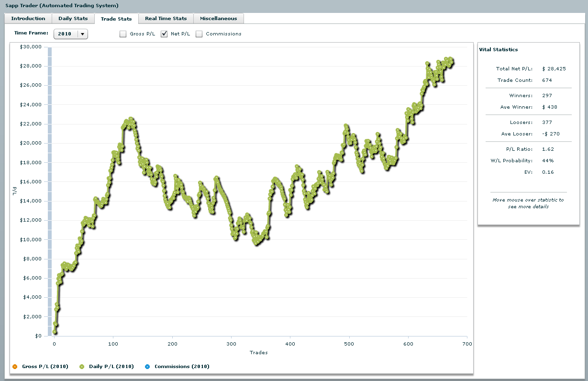The width and height of the screenshot is (588, 381).
Task: Tick the Commissions checkbox
Action: coord(199,34)
